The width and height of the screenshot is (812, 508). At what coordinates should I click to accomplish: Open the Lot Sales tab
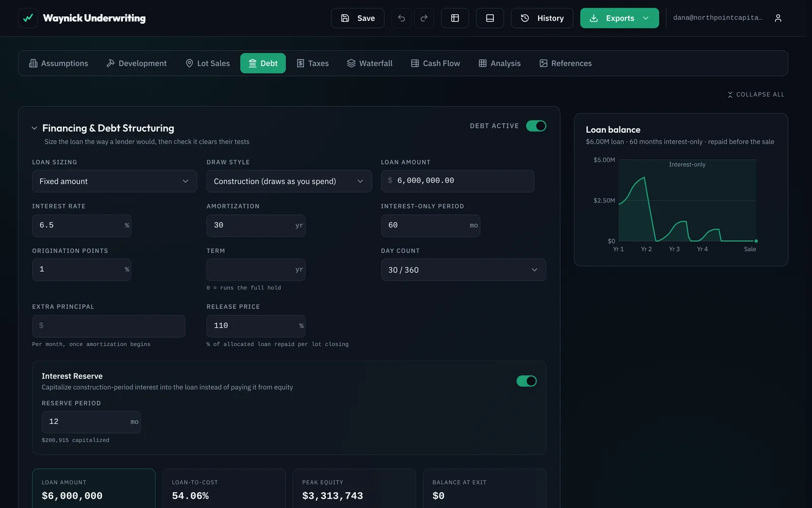[x=208, y=63]
